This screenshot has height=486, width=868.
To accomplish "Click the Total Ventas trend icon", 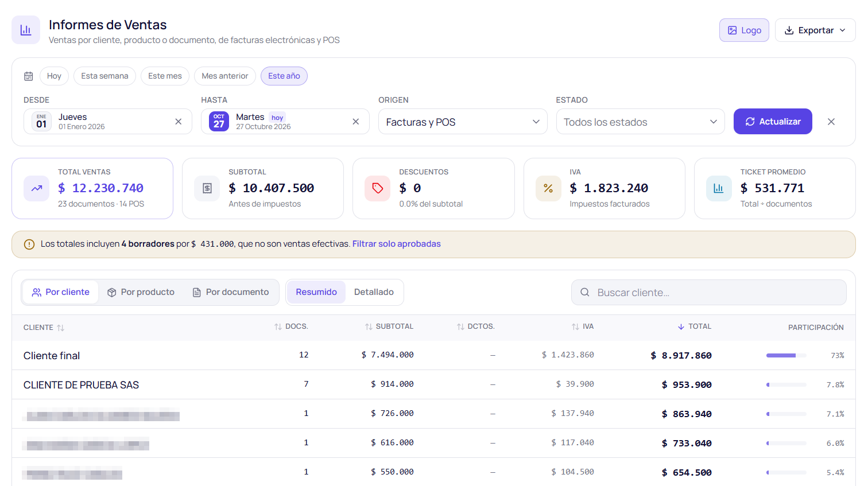I will click(x=37, y=188).
